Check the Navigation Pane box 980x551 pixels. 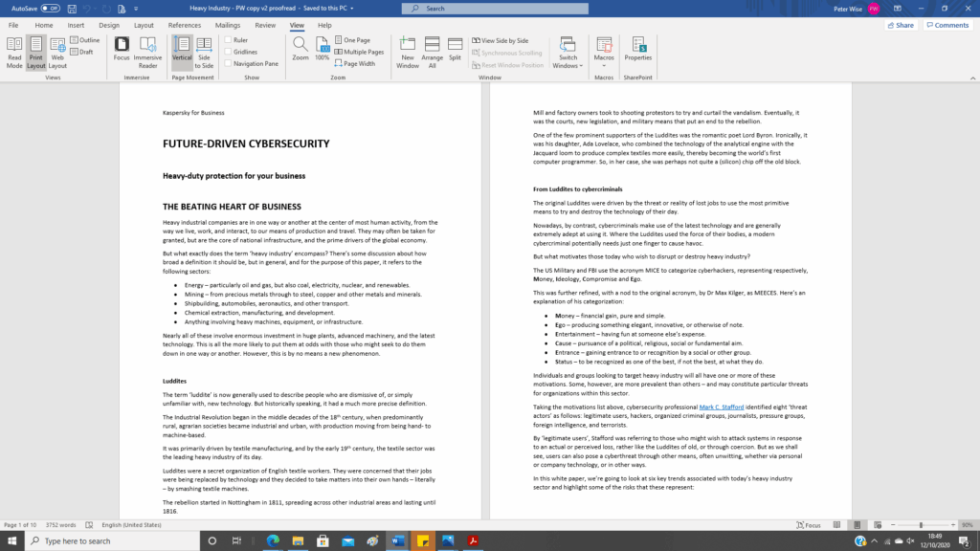(228, 63)
